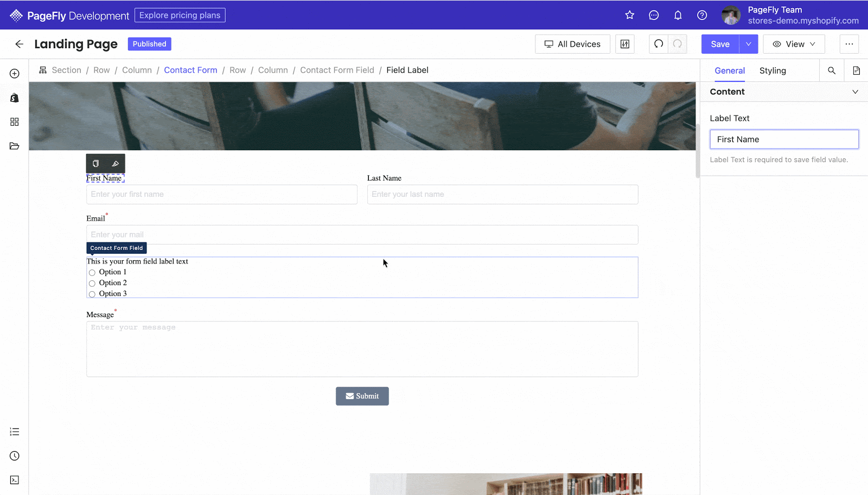Open the add element plus icon

[x=15, y=74]
